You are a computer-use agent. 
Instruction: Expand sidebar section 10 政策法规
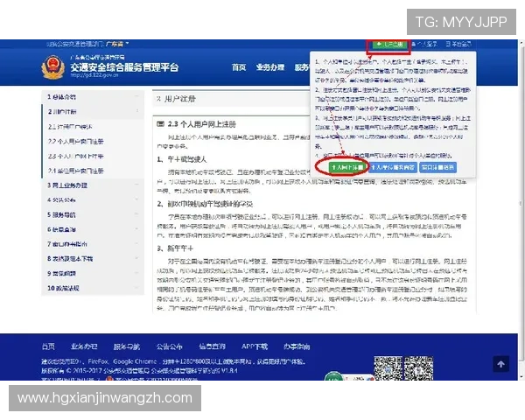(x=93, y=288)
